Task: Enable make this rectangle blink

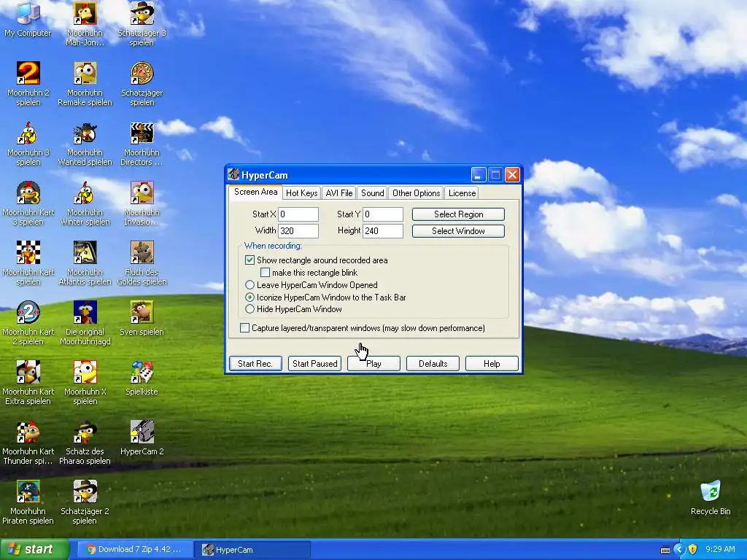Action: coord(265,273)
